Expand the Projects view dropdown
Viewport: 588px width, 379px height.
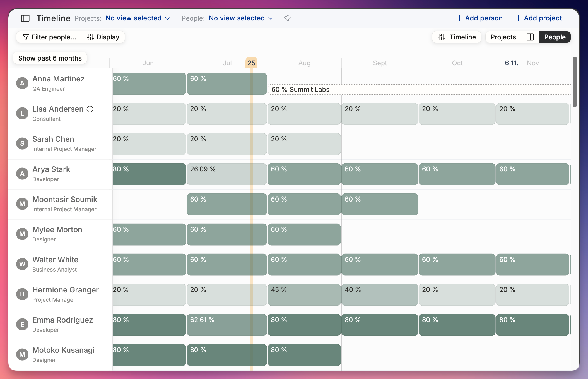[x=138, y=18]
